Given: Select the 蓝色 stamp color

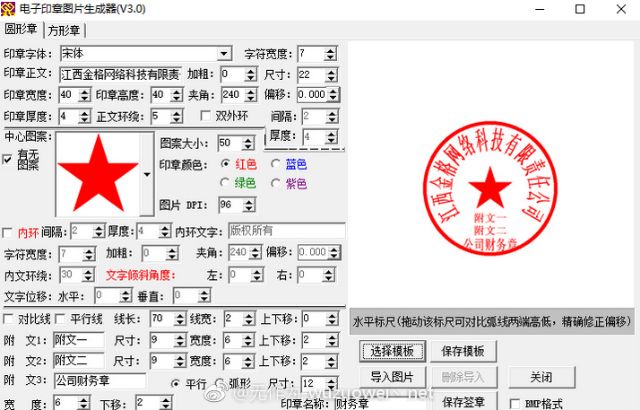Looking at the screenshot, I should (x=276, y=164).
